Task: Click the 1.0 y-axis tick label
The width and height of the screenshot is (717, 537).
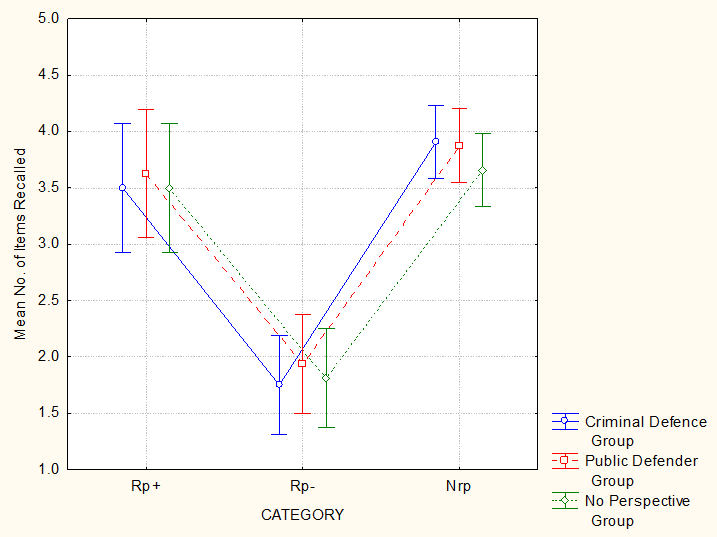Action: click(x=49, y=469)
